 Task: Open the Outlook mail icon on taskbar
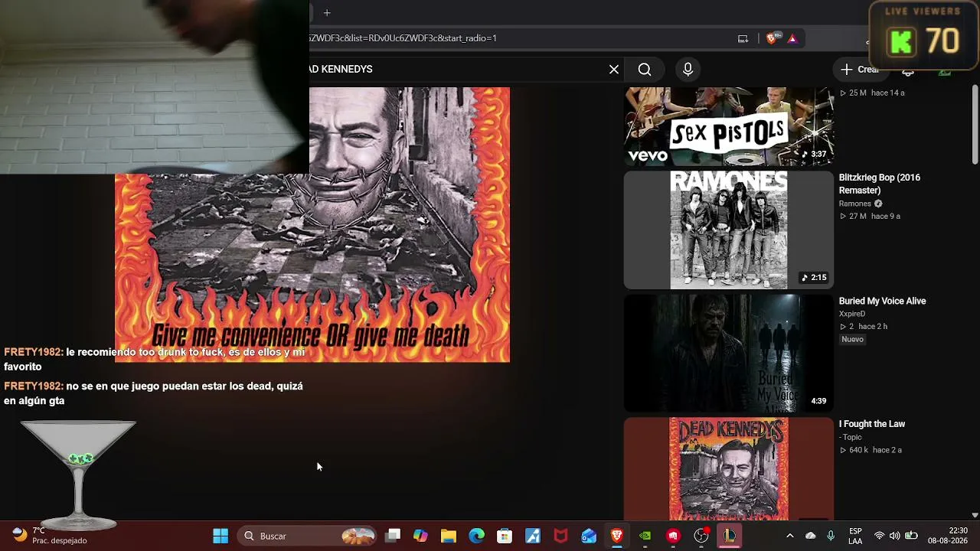(x=589, y=536)
